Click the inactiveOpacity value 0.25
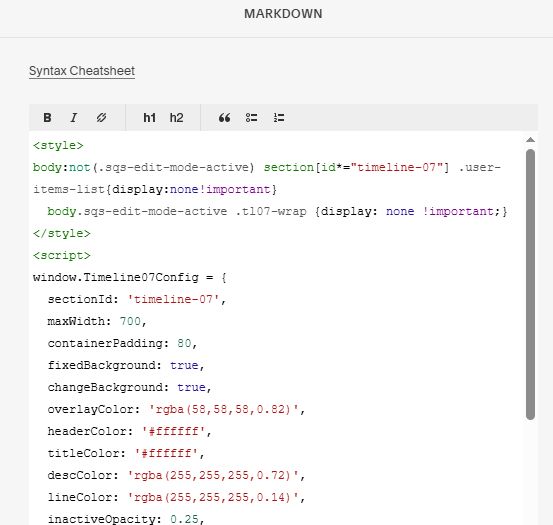 click(184, 519)
